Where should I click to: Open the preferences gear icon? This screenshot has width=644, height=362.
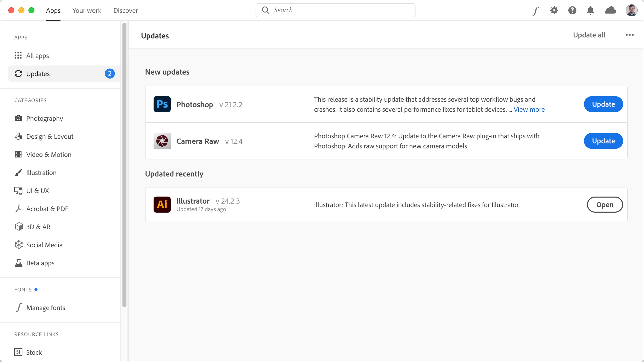(x=554, y=11)
